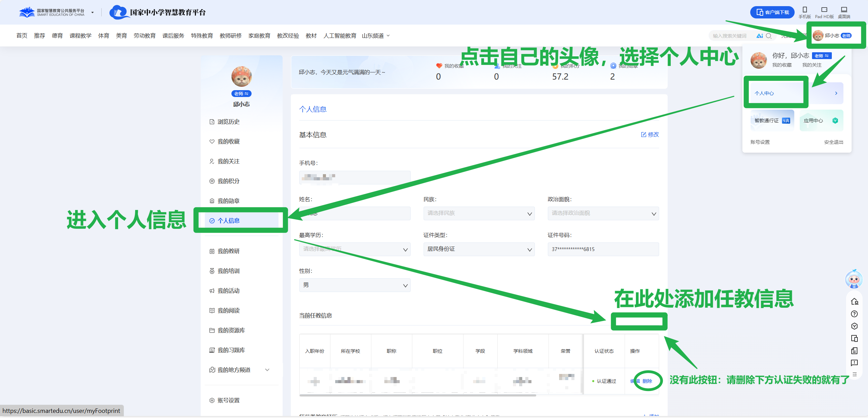Click the 客户端下载 button
868x418 pixels.
point(772,12)
